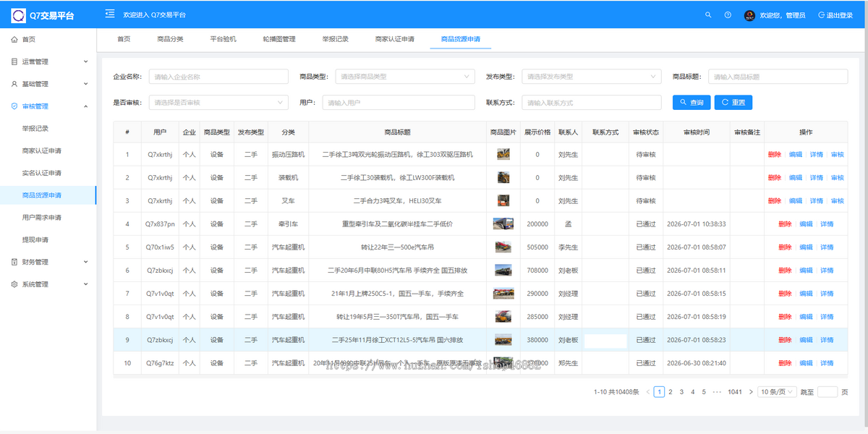Click user Q7zbkxcj in row 6
868x434 pixels.
pyautogui.click(x=160, y=271)
